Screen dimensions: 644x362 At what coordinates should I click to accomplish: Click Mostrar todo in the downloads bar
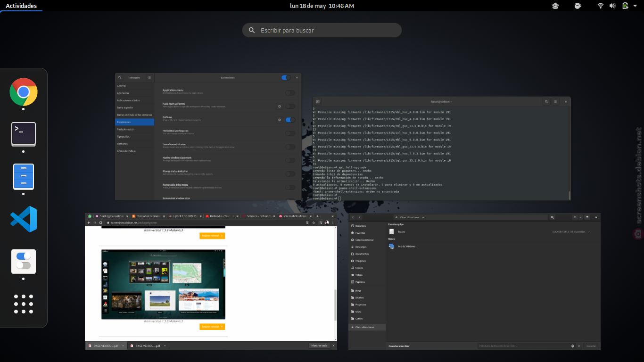(x=319, y=346)
